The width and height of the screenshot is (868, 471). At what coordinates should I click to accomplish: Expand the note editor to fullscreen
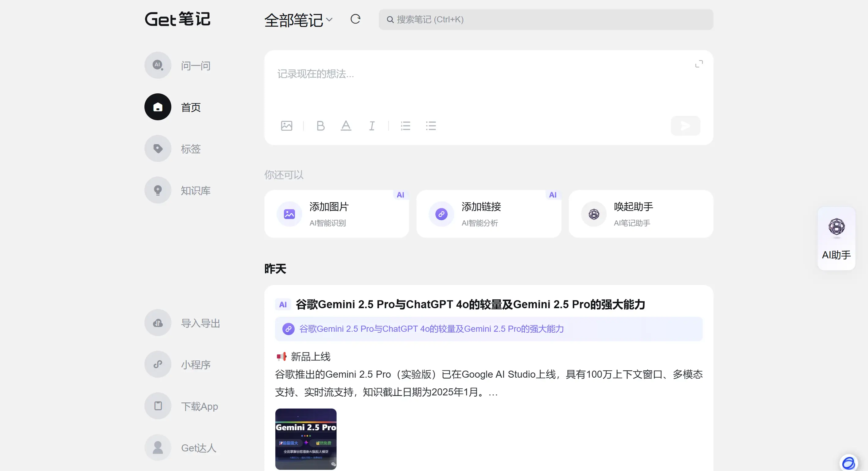pyautogui.click(x=699, y=64)
